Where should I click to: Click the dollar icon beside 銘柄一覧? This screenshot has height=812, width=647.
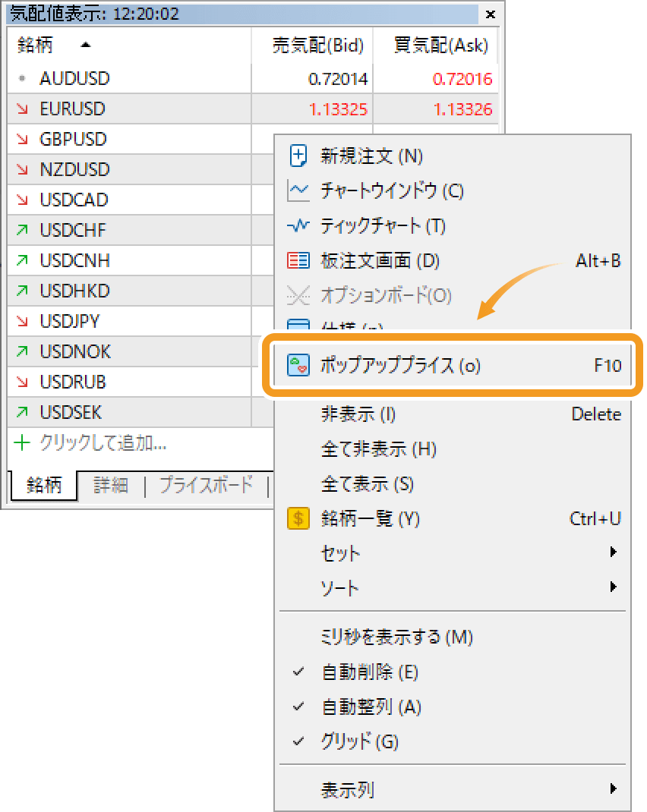click(x=295, y=518)
